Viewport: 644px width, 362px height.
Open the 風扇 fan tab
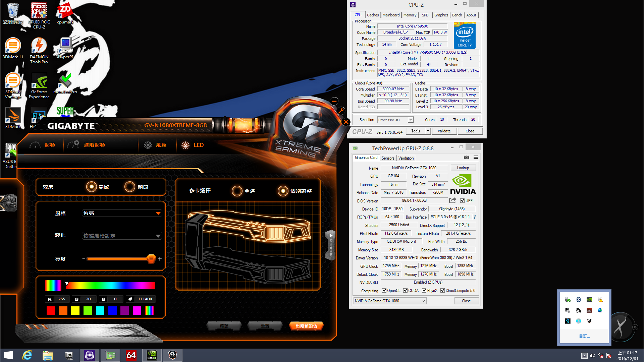155,145
